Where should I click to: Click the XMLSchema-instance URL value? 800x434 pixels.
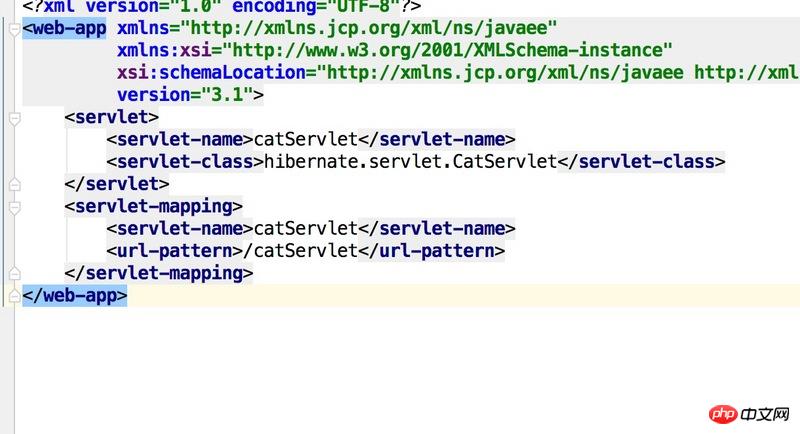447,50
